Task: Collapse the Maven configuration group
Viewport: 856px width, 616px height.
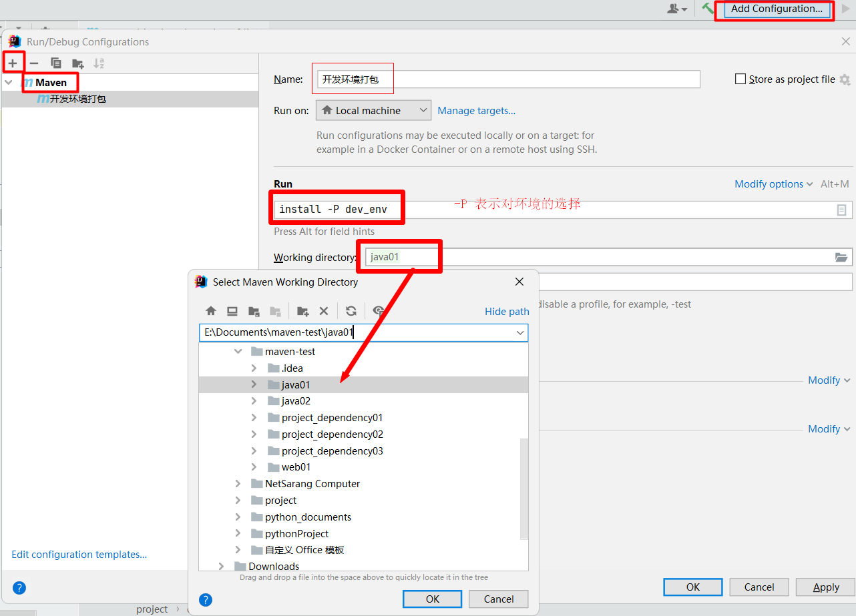Action: 9,83
